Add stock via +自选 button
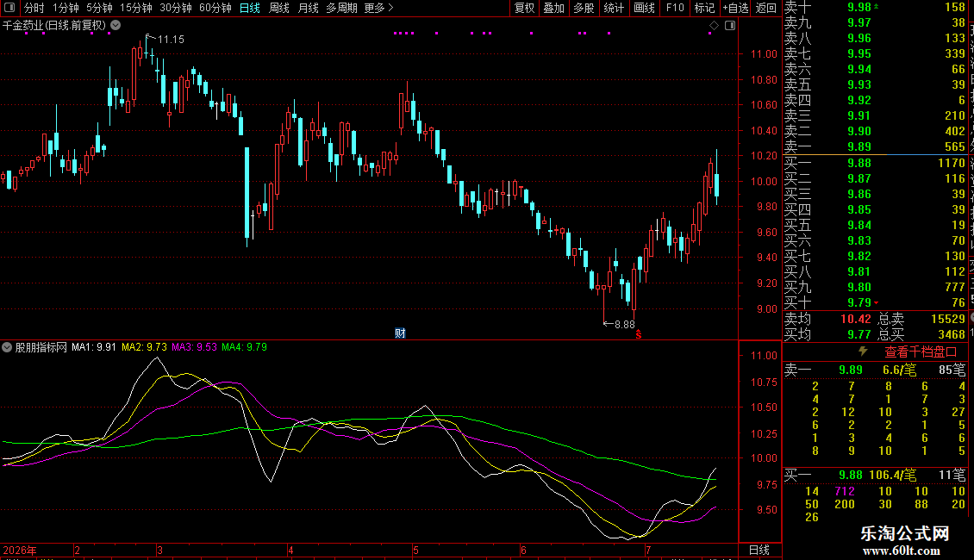 pos(735,8)
